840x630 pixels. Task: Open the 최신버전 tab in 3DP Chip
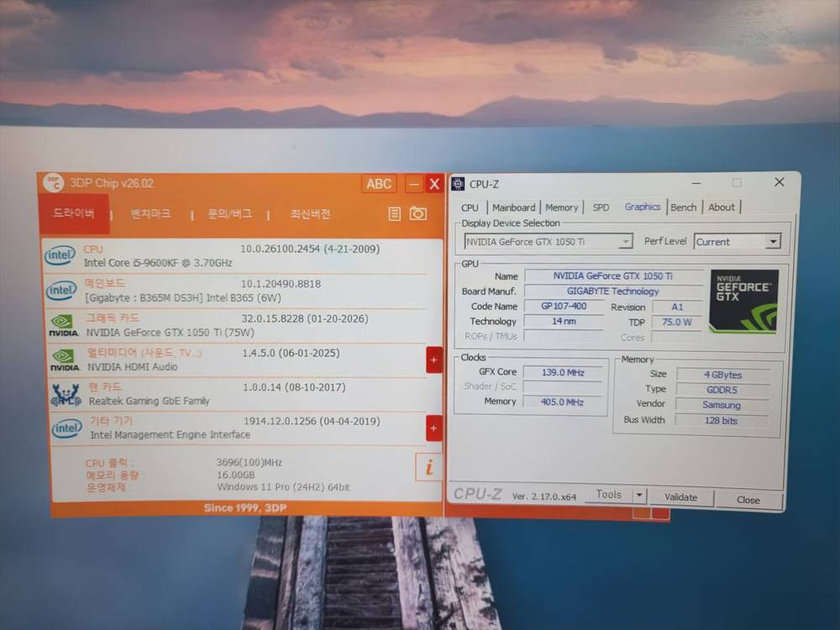[310, 214]
